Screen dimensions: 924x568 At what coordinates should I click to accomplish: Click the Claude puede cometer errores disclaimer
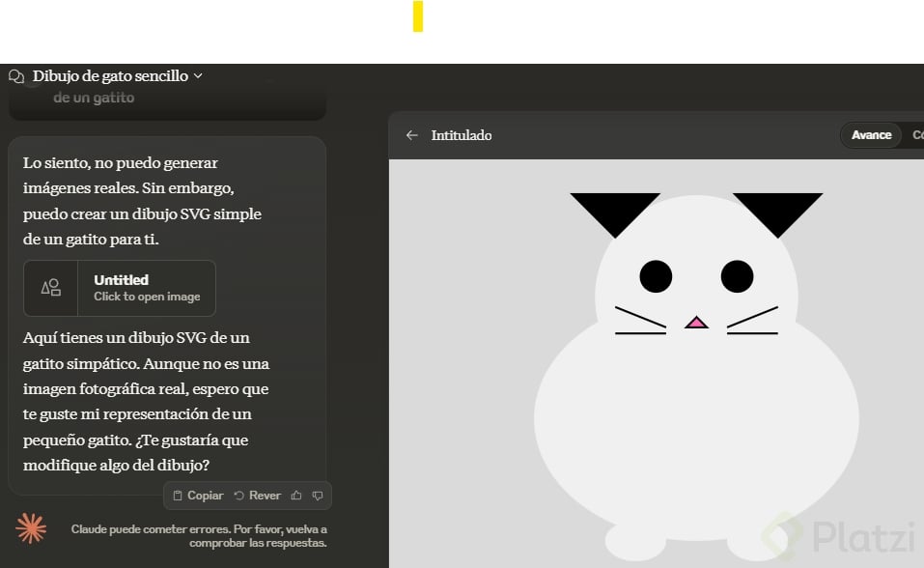point(199,535)
